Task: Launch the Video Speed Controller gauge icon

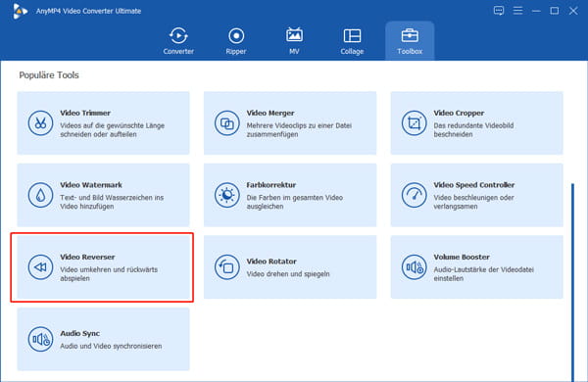Action: [x=414, y=195]
